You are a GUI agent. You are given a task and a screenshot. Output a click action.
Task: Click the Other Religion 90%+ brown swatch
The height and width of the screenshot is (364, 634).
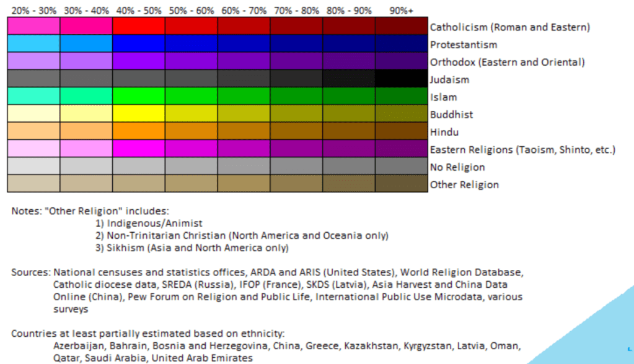[x=402, y=184]
